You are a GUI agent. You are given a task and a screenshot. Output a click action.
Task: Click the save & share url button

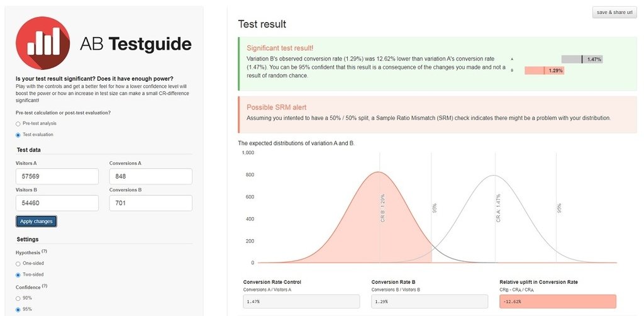tap(614, 13)
